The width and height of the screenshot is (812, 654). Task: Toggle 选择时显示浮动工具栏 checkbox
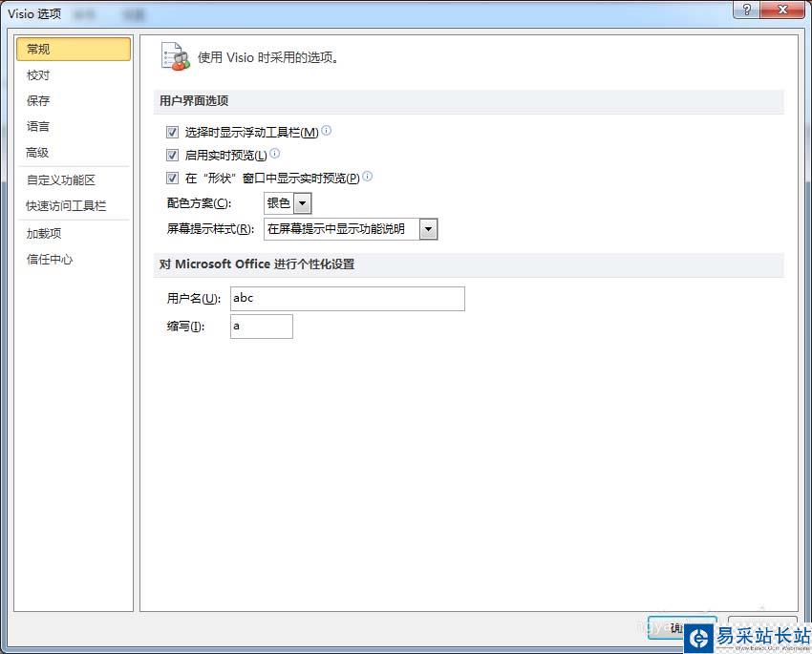pos(173,133)
